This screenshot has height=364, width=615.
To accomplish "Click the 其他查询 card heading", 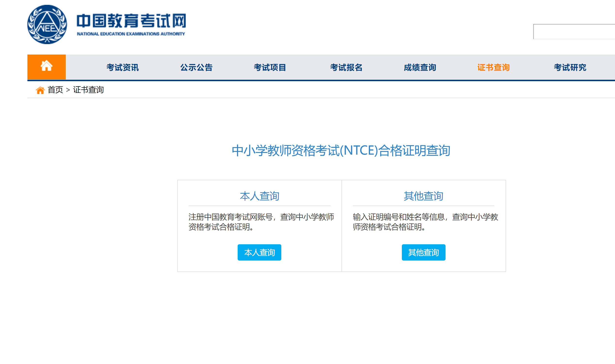I will coord(423,196).
